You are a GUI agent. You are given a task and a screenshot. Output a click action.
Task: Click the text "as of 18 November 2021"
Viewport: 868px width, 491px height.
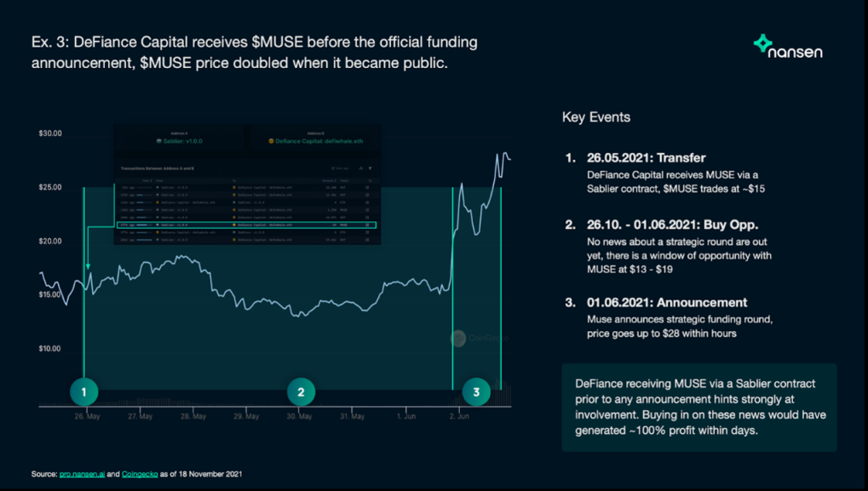[201, 474]
